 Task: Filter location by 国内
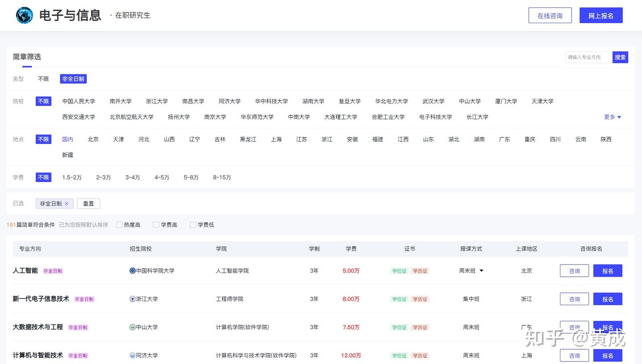[68, 139]
